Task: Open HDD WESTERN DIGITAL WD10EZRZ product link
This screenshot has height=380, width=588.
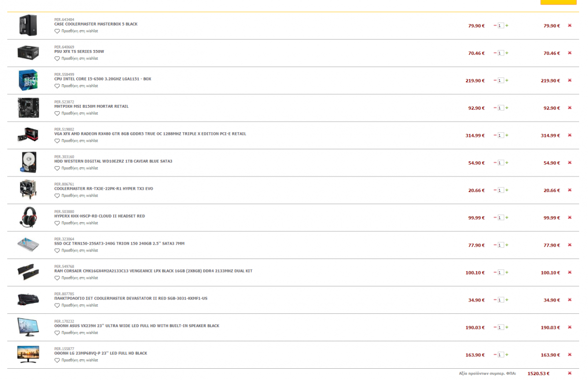Action: (x=113, y=161)
